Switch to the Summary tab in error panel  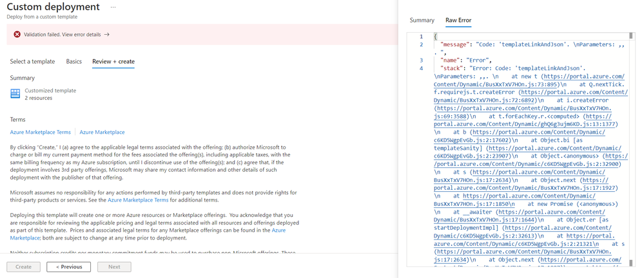(422, 20)
